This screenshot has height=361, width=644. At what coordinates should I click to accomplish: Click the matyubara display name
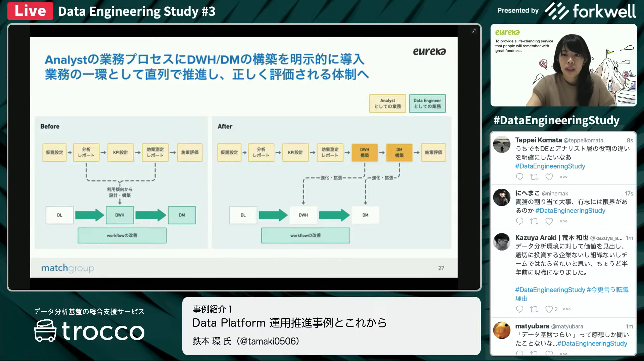[x=532, y=326]
